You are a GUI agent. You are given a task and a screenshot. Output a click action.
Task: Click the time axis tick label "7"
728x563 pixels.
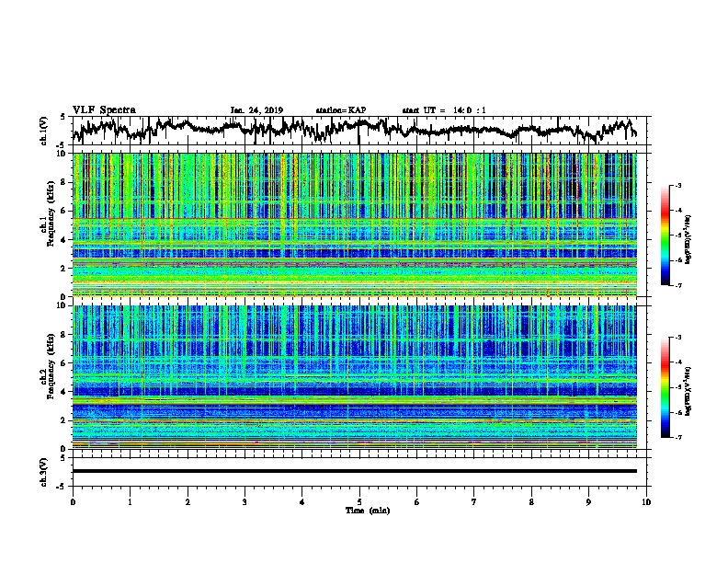click(x=474, y=502)
